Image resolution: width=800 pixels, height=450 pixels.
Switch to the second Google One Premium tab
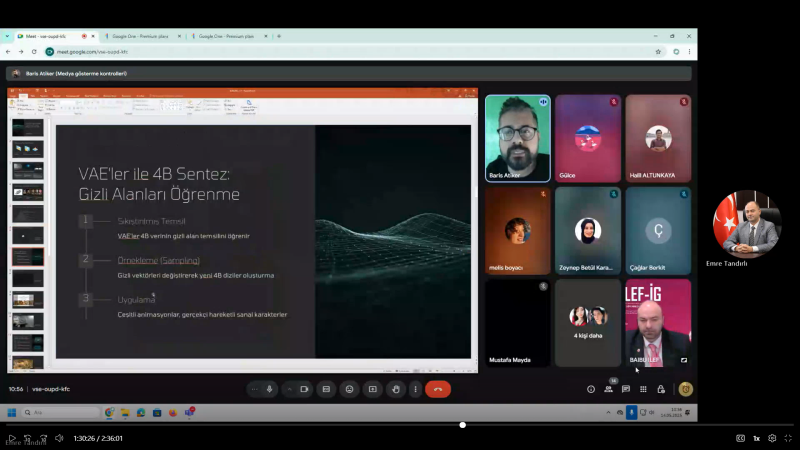[226, 36]
